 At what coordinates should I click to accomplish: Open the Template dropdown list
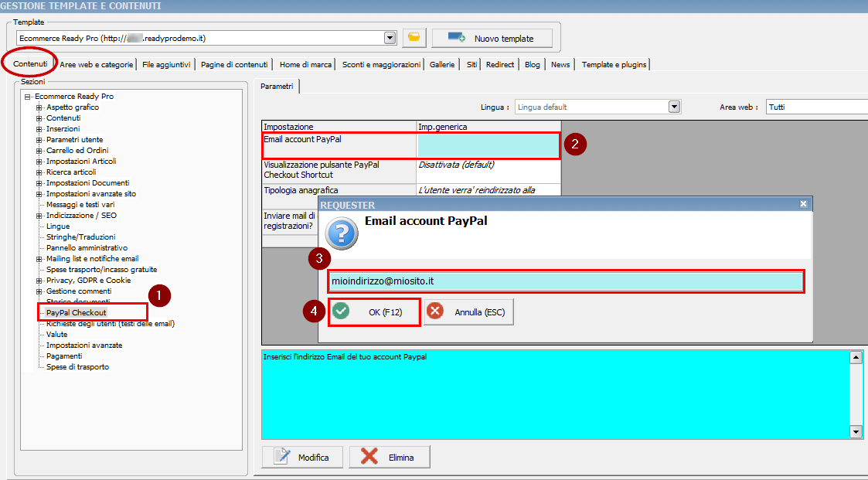coord(390,37)
